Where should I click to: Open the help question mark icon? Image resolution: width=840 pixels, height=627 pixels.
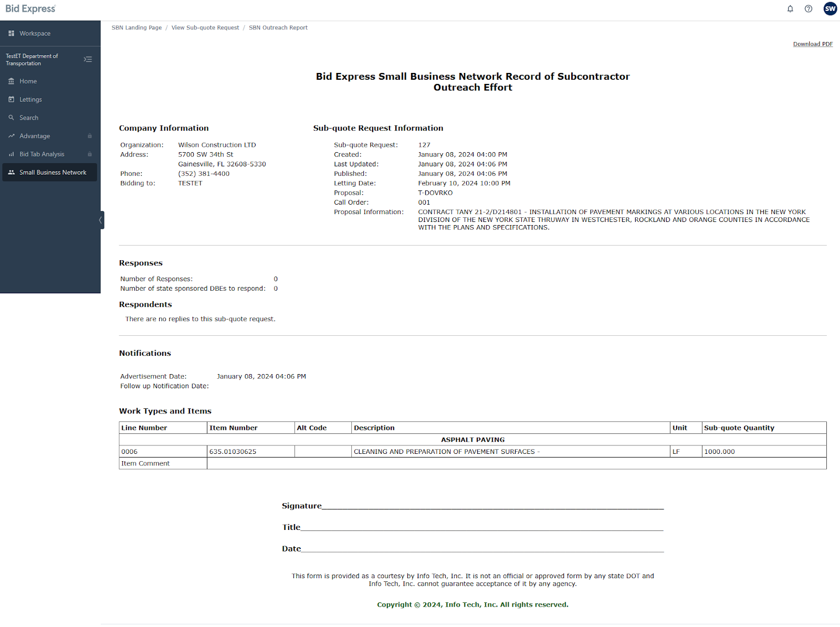[808, 9]
